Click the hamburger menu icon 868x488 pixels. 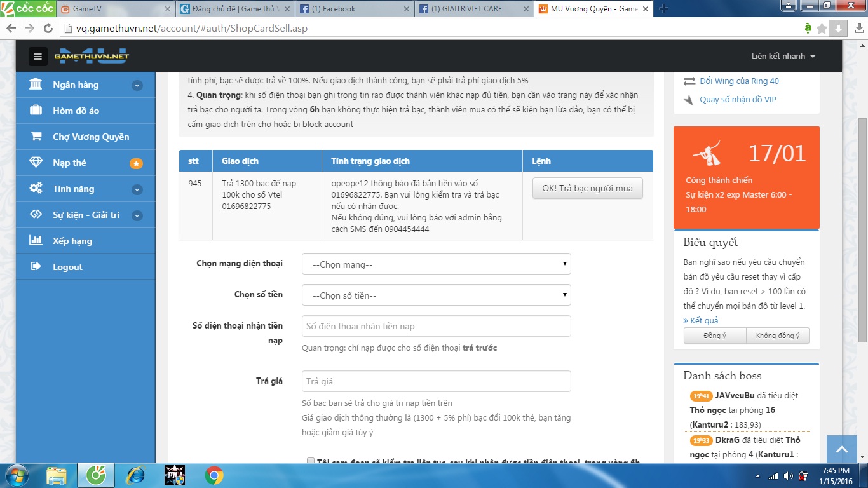(37, 57)
